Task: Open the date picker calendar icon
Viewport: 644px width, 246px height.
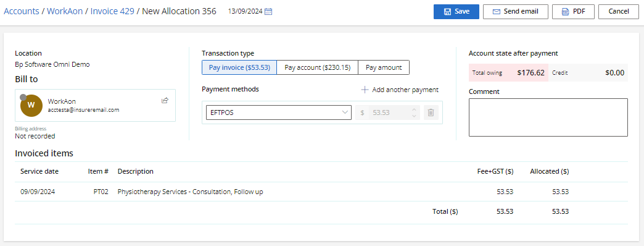Action: (268, 12)
